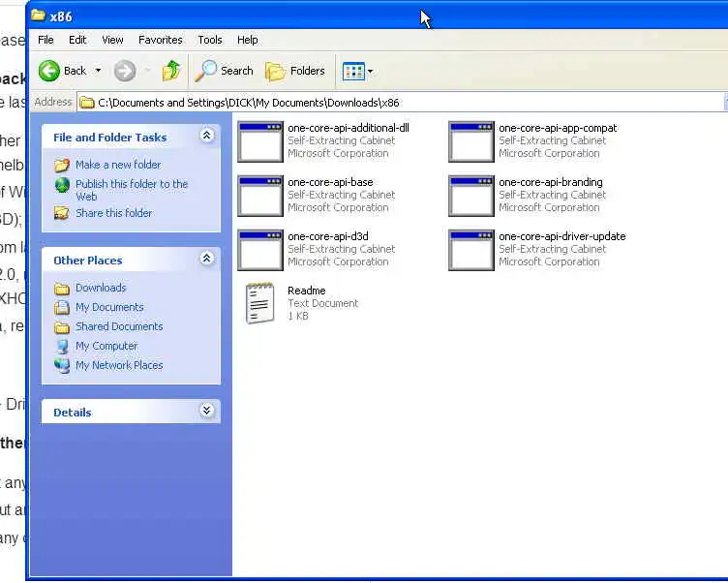Click the My Documents icon in sidebar

click(x=62, y=308)
